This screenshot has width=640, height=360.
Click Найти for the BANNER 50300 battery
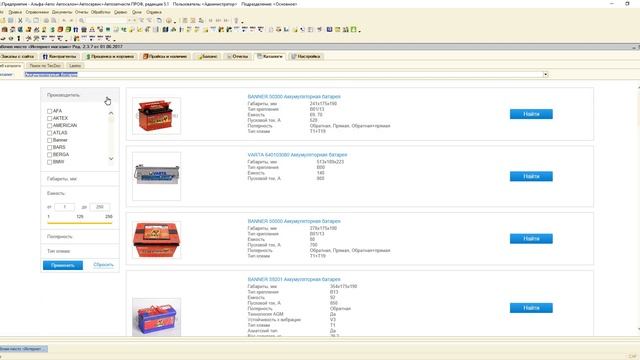pyautogui.click(x=531, y=114)
